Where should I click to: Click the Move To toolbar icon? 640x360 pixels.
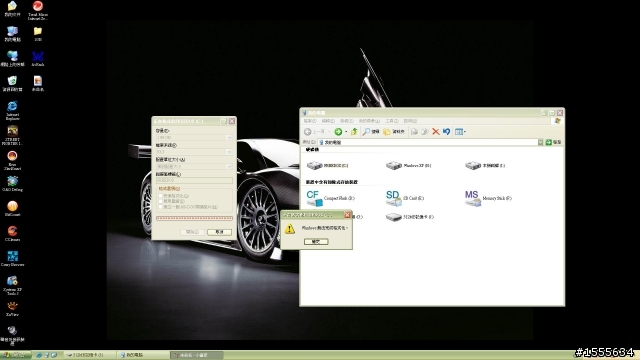[x=414, y=131]
